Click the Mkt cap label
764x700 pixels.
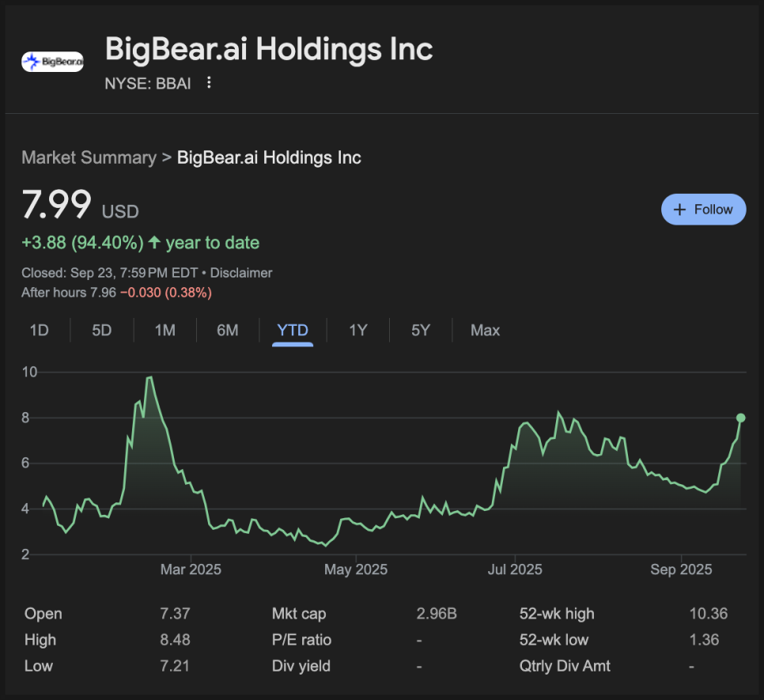[299, 614]
